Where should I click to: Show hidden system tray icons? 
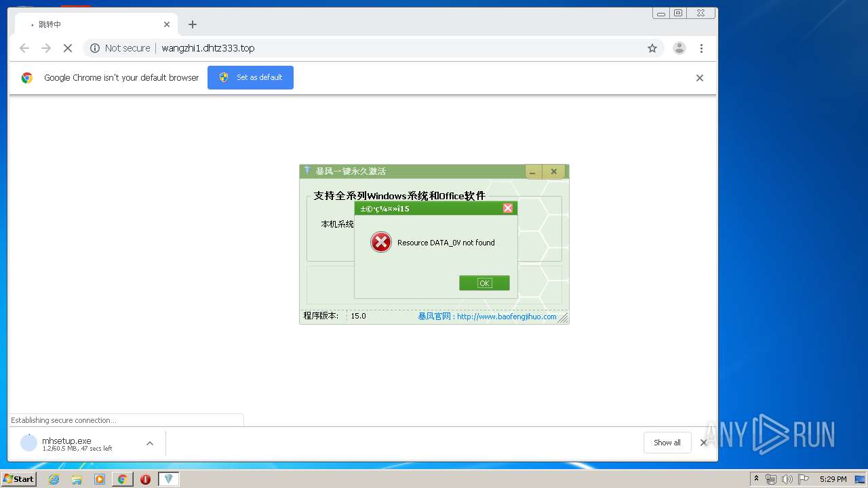[x=756, y=479]
